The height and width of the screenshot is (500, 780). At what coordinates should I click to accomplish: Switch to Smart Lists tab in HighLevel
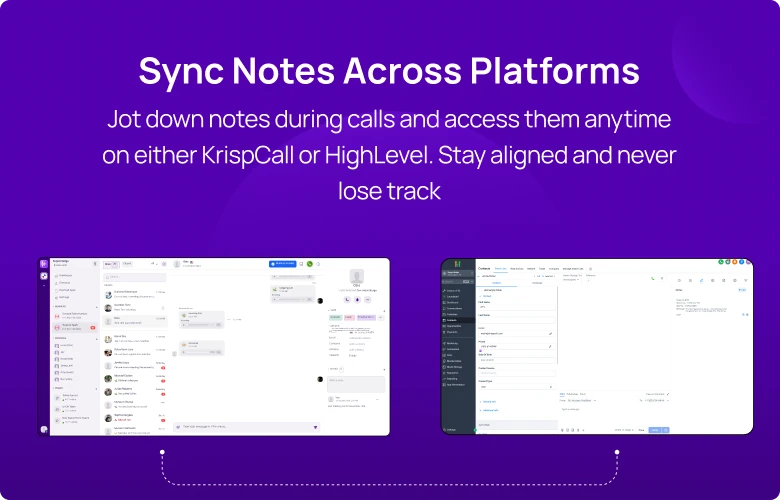[500, 269]
